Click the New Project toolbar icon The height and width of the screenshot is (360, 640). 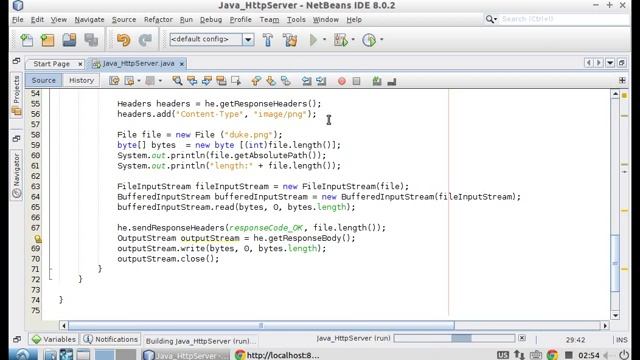pos(48,40)
